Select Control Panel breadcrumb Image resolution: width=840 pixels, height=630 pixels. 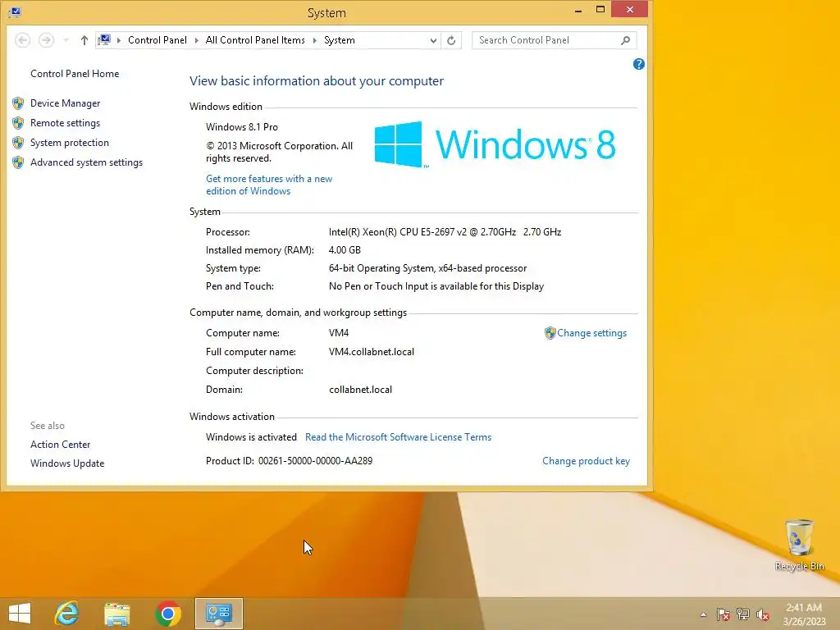(x=157, y=40)
